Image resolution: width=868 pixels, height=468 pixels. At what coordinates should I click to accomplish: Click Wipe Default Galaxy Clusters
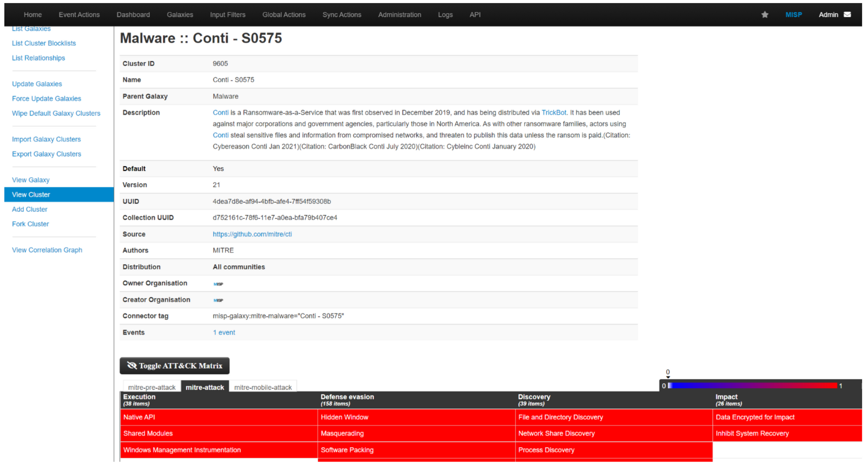(x=56, y=114)
